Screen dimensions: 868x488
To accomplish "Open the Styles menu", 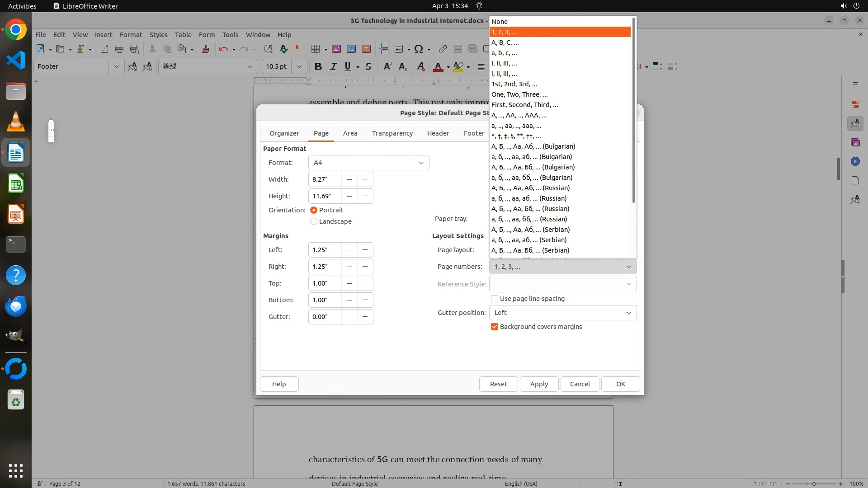I will click(x=158, y=34).
